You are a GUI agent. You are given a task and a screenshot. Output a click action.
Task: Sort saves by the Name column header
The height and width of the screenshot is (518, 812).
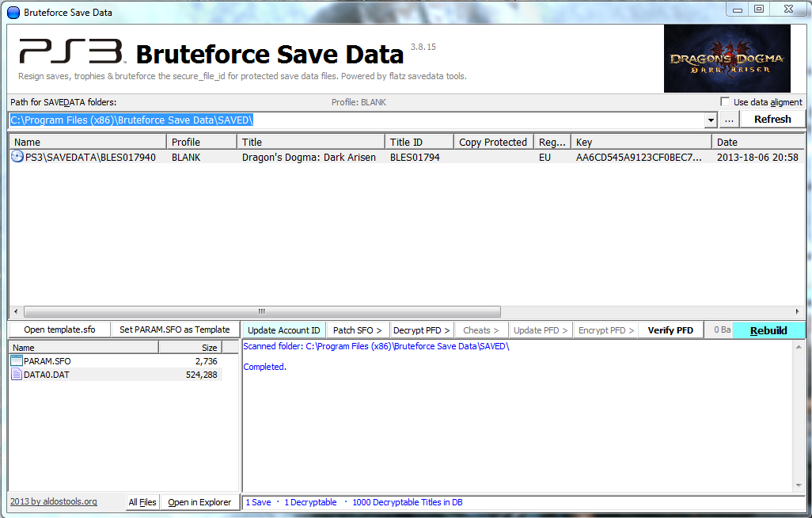88,142
